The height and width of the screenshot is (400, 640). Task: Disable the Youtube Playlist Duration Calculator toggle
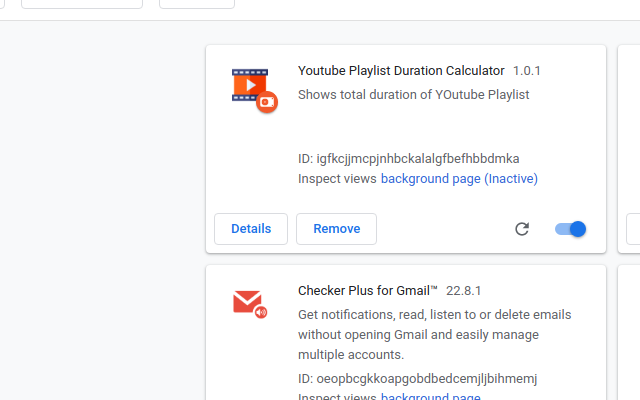[x=570, y=229]
